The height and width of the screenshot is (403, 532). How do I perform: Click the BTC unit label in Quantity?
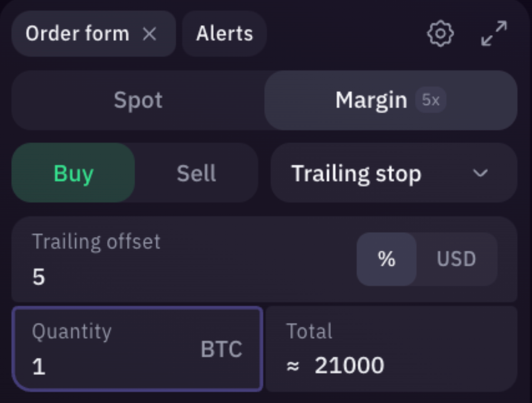(x=221, y=349)
